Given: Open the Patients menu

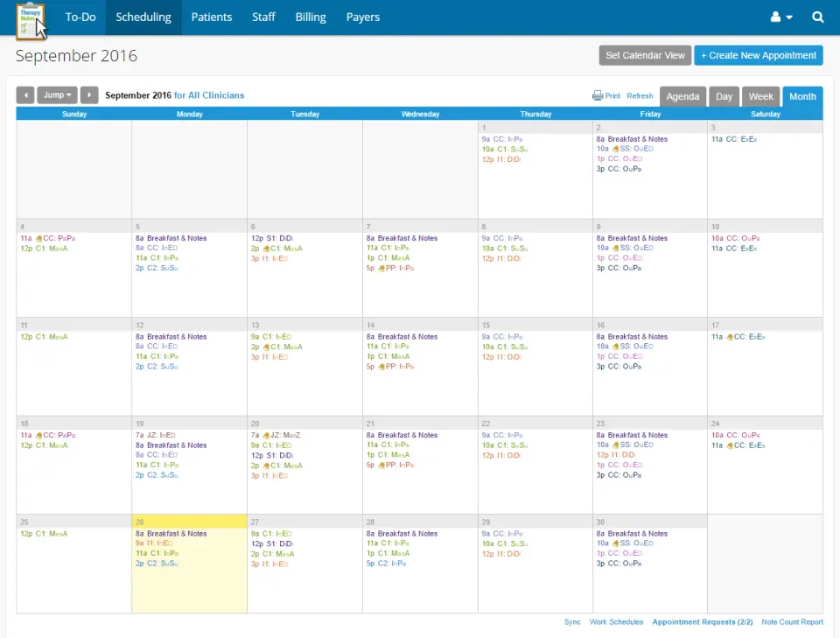Looking at the screenshot, I should pyautogui.click(x=211, y=17).
